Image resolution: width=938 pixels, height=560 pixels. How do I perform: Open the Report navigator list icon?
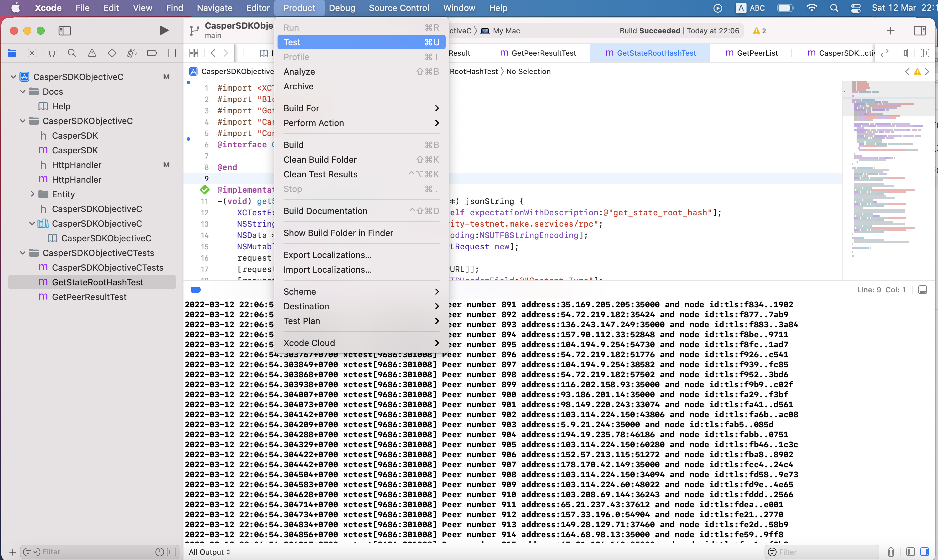coord(172,53)
